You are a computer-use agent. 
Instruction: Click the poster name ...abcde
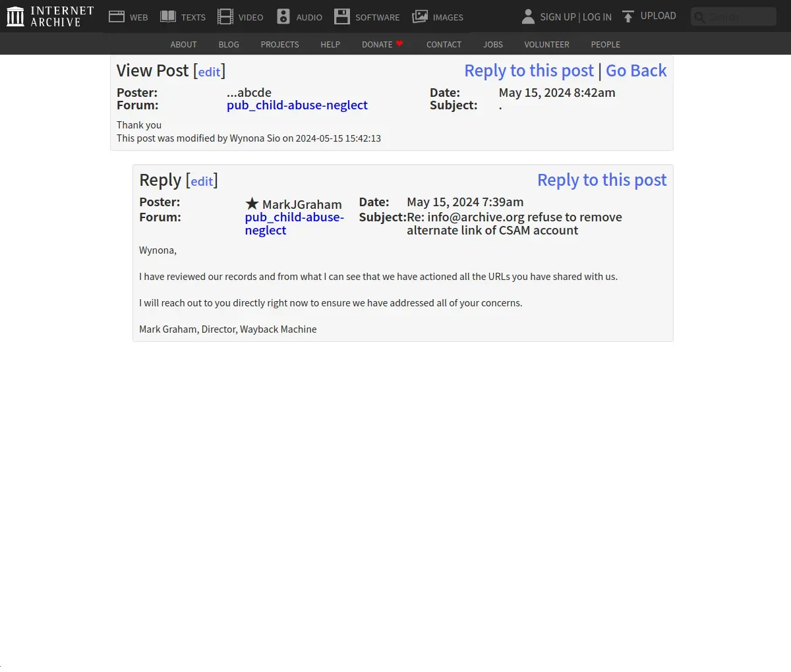tap(249, 92)
